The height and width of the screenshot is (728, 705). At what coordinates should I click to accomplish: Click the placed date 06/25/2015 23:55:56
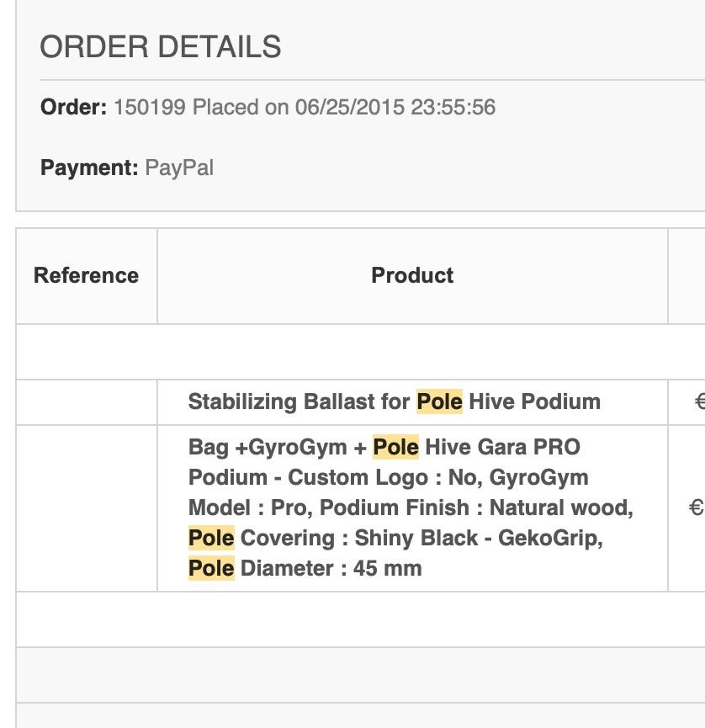(x=395, y=108)
